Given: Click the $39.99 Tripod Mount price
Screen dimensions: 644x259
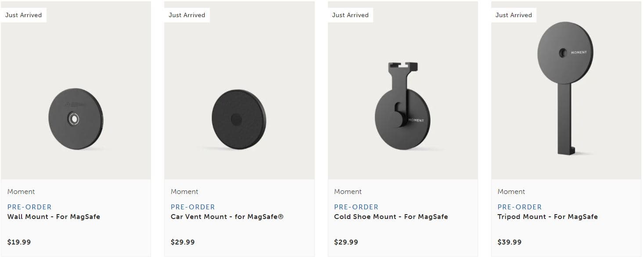Looking at the screenshot, I should coord(509,242).
